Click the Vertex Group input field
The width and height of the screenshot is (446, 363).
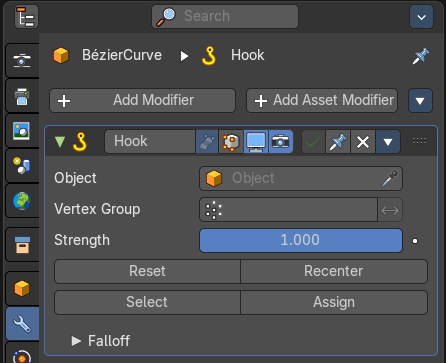click(x=288, y=210)
